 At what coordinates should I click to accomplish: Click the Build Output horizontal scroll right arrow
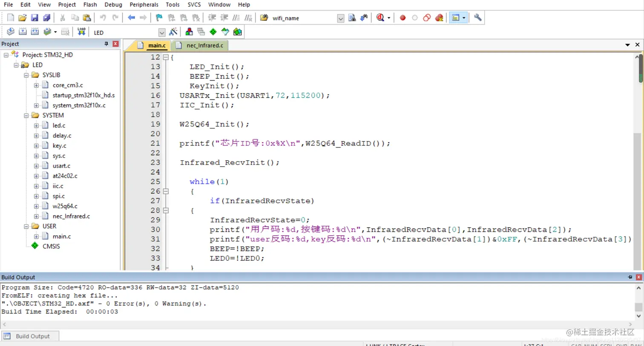(x=630, y=325)
